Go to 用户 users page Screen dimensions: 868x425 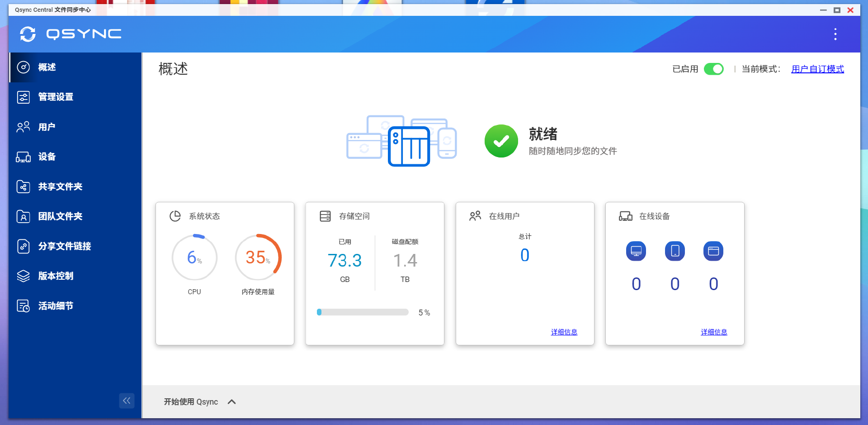47,127
